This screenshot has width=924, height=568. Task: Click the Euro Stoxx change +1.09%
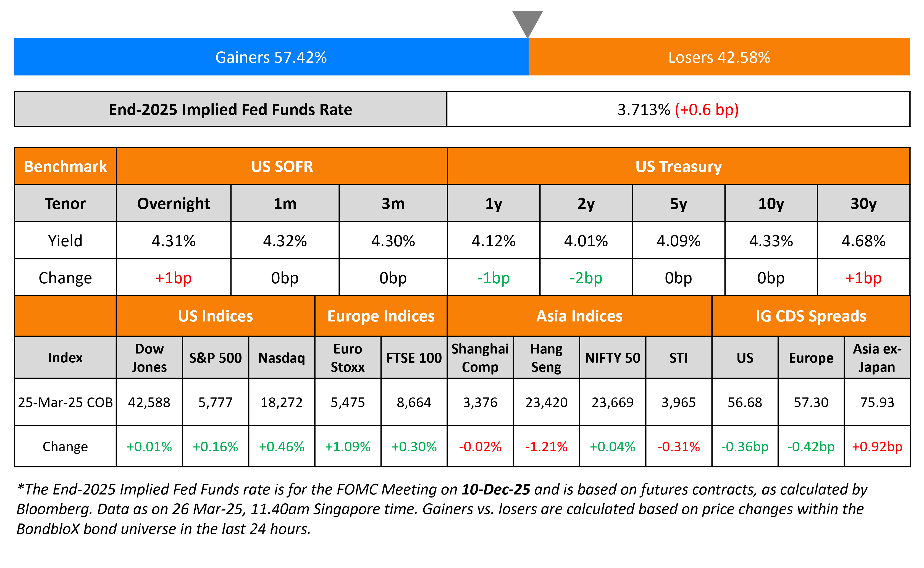pos(348,446)
